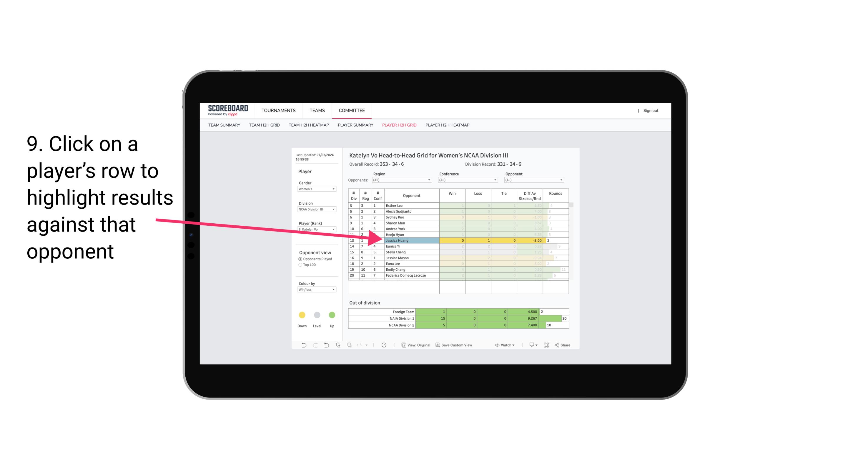Click the Share icon to share view
This screenshot has width=868, height=467.
(x=566, y=346)
